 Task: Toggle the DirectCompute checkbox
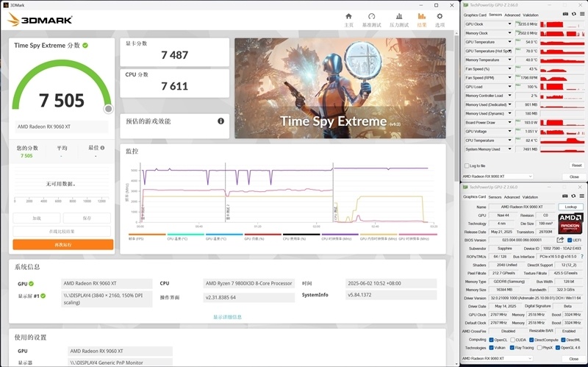(531, 340)
